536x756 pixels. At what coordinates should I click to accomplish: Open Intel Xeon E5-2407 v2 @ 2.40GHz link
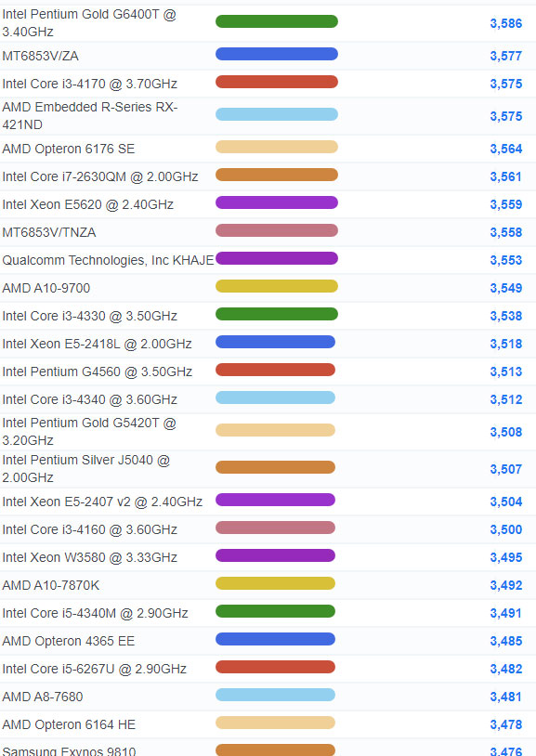102,502
